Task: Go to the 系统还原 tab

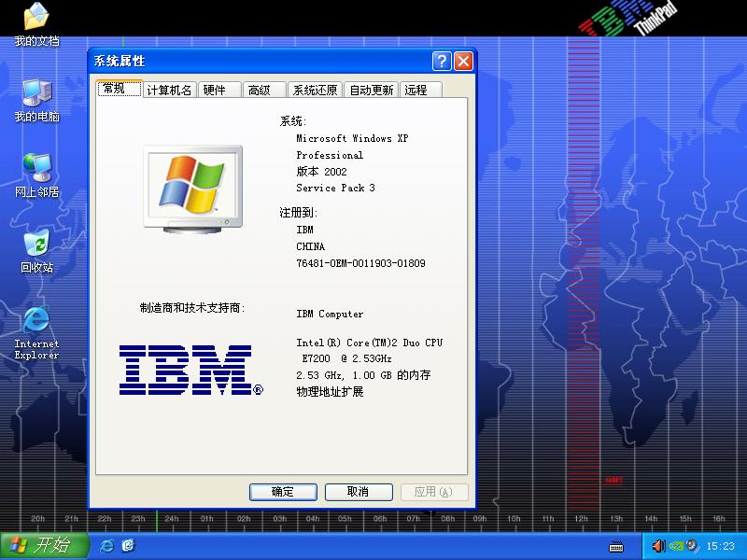Action: click(315, 90)
